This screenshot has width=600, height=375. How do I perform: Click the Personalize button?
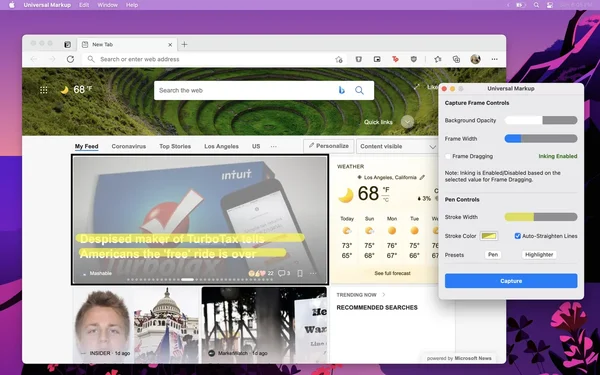pos(329,146)
